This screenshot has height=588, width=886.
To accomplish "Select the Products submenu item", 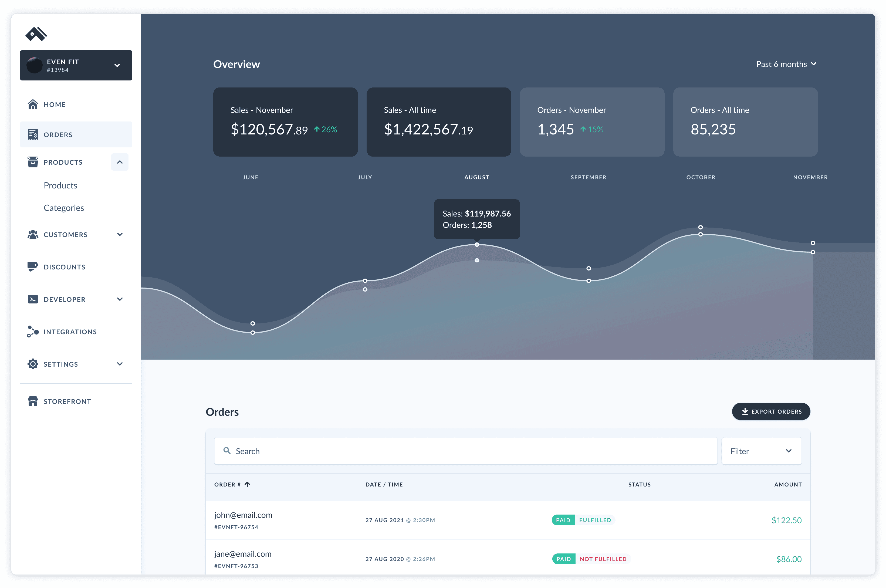I will click(60, 185).
